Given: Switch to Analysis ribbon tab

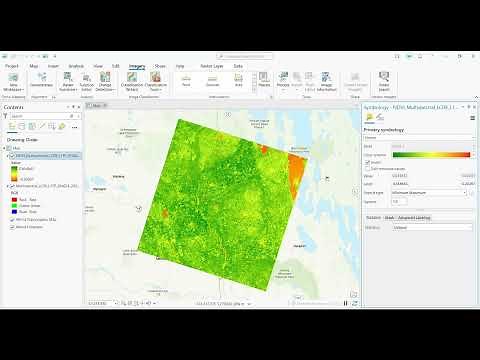Looking at the screenshot, I should pyautogui.click(x=76, y=66).
